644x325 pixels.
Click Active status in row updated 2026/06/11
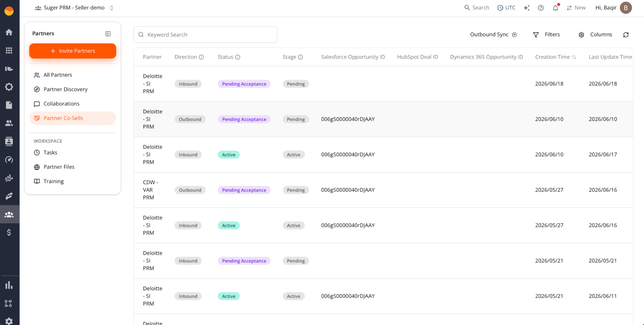[x=229, y=296]
